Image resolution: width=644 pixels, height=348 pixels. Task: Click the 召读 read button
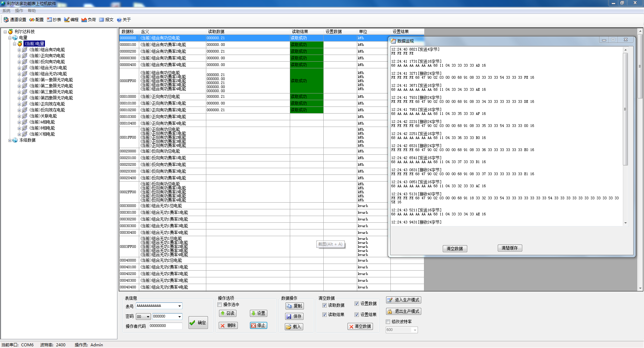pyautogui.click(x=227, y=314)
